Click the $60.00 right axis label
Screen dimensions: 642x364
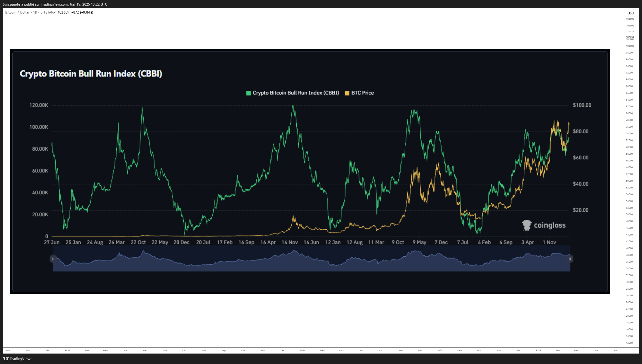click(x=580, y=158)
